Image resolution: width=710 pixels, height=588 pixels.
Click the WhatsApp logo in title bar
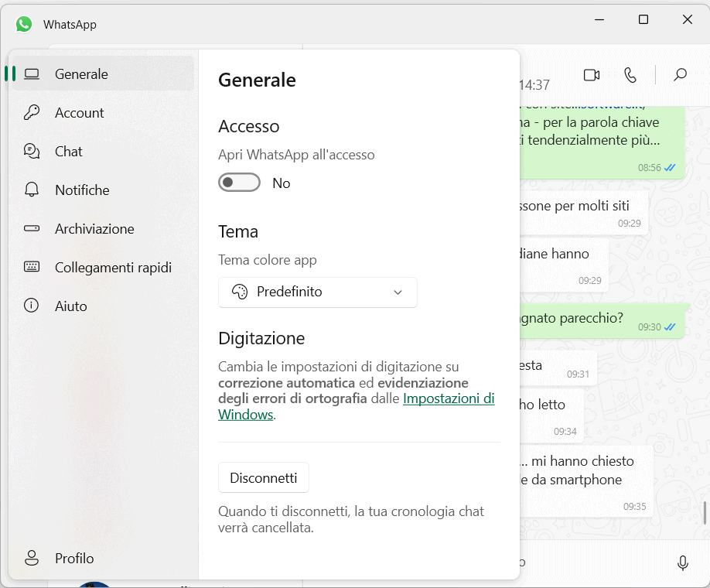[x=24, y=24]
